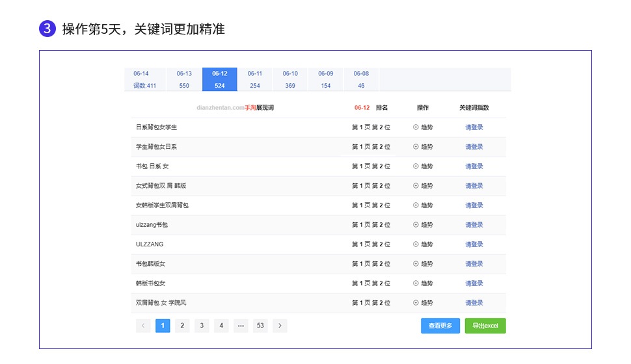Viewport: 631px width, 364px height.
Task: Click ranking cell for 日系背包女学生
Action: [371, 127]
